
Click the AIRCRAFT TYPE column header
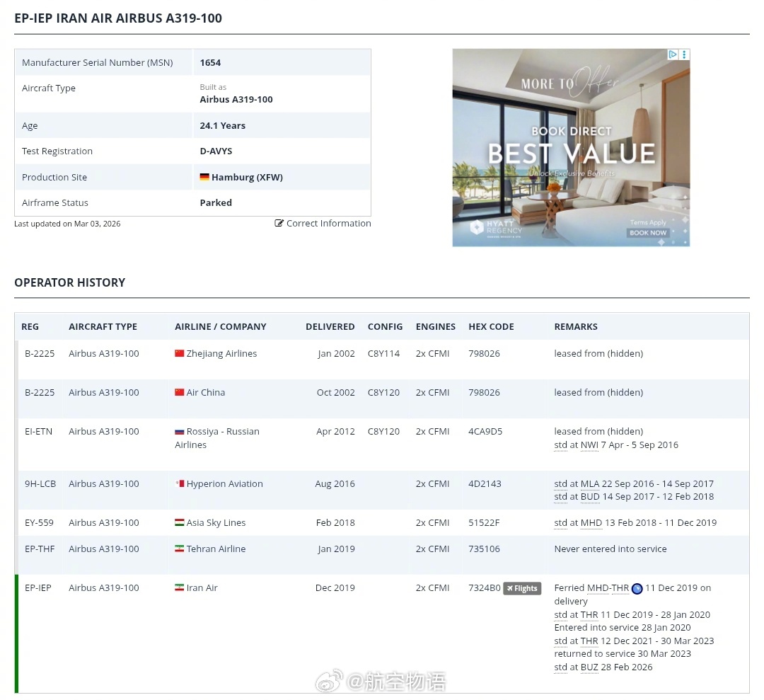[103, 326]
